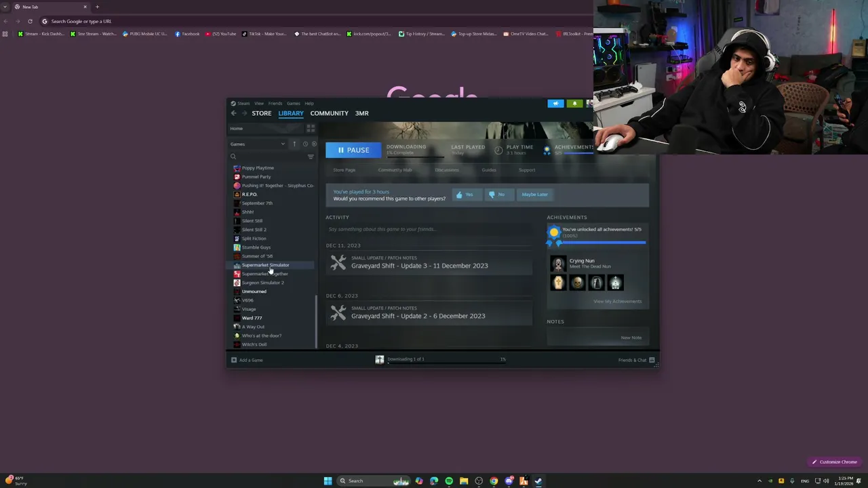The height and width of the screenshot is (488, 868).
Task: Open a new Chrome tab
Action: 97,7
